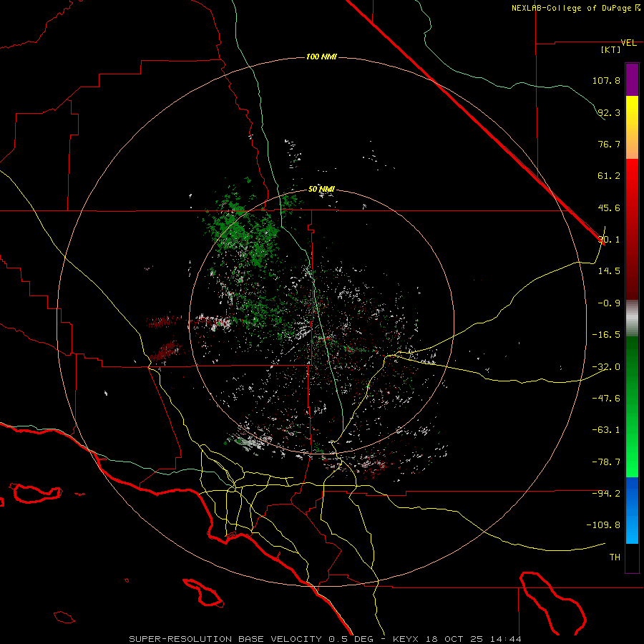The height and width of the screenshot is (644, 644).
Task: Select the -109.8 velocity scale value
Action: coord(603,525)
